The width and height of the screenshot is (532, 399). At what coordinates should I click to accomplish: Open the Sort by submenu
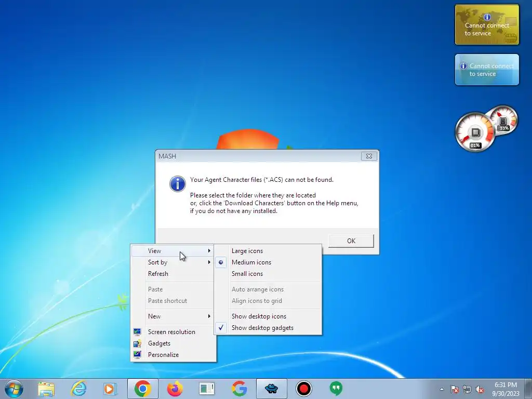pos(172,262)
